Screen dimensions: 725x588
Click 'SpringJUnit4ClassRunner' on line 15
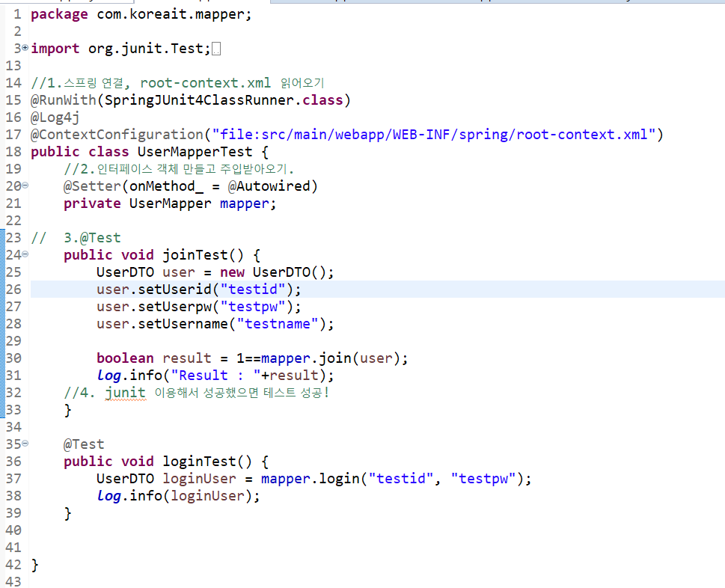pos(199,99)
